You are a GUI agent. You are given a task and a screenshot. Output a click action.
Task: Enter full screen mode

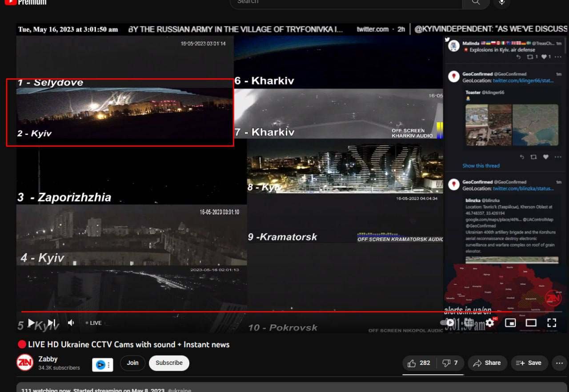[x=551, y=323]
